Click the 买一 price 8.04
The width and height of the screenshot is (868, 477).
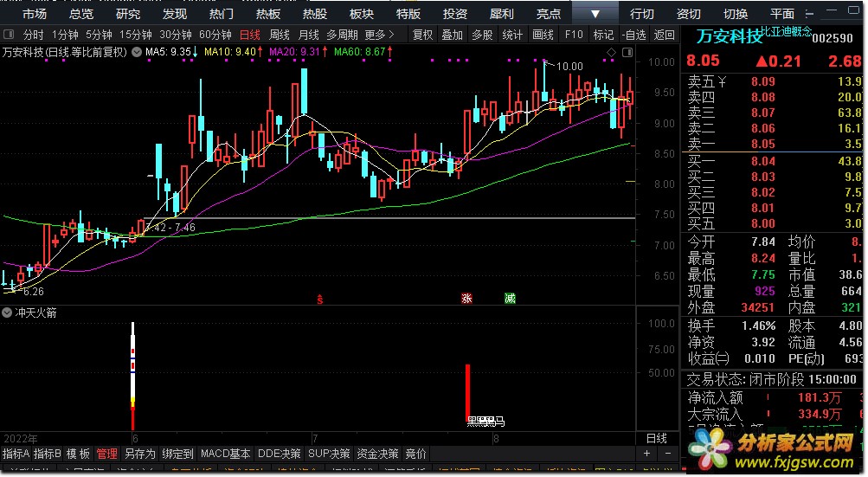762,161
